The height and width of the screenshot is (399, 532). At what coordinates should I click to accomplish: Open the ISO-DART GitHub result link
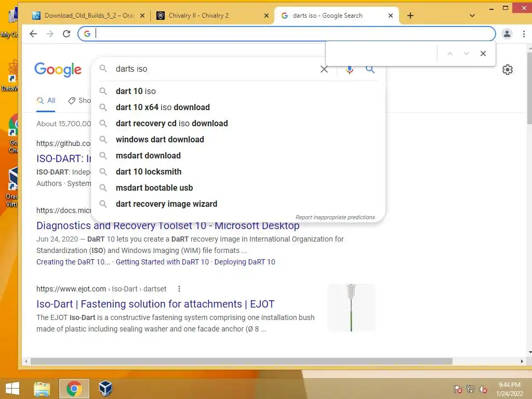tap(64, 158)
